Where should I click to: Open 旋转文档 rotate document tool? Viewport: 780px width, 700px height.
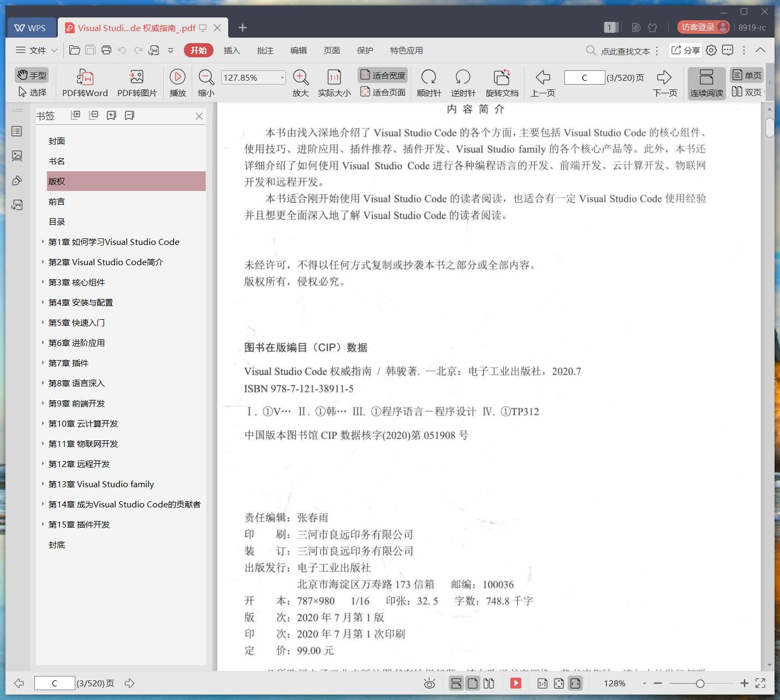tap(502, 83)
